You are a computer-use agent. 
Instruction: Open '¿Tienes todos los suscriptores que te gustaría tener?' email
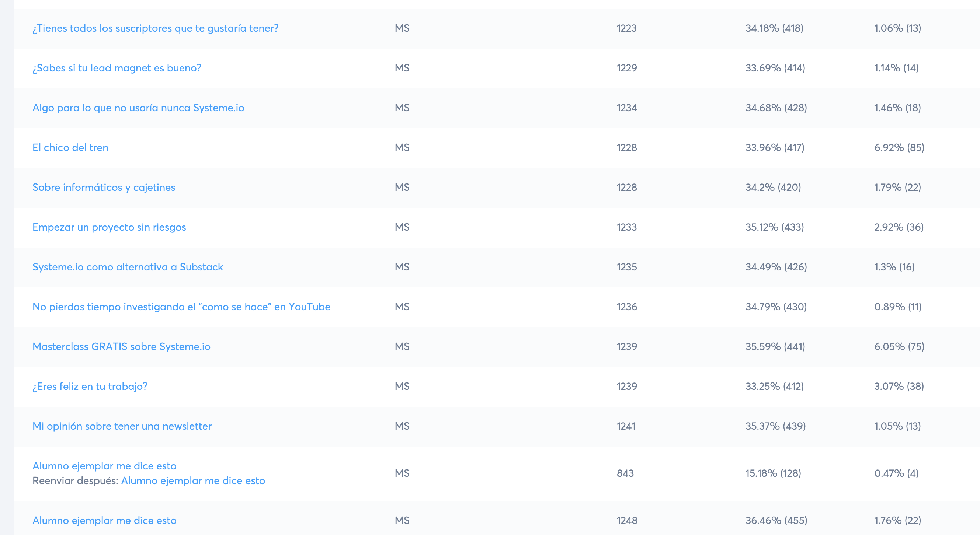155,28
